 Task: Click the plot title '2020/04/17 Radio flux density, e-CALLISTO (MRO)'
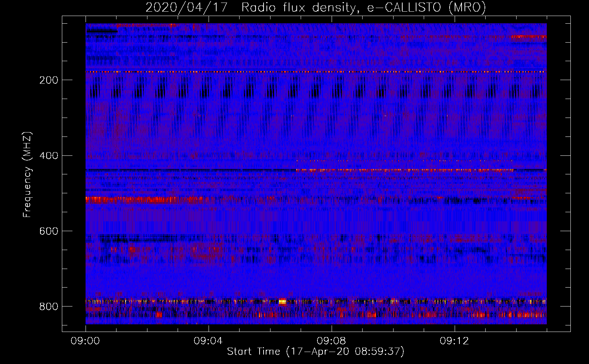316,7
